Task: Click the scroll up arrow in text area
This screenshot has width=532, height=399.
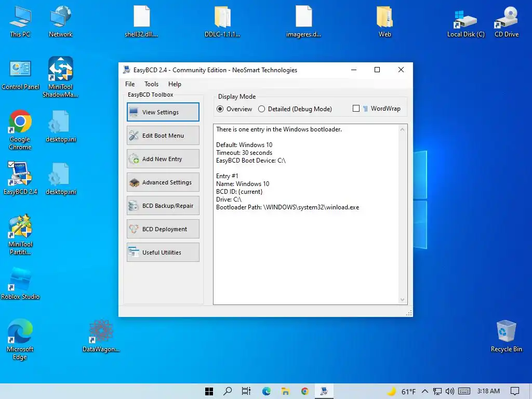Action: coord(403,129)
